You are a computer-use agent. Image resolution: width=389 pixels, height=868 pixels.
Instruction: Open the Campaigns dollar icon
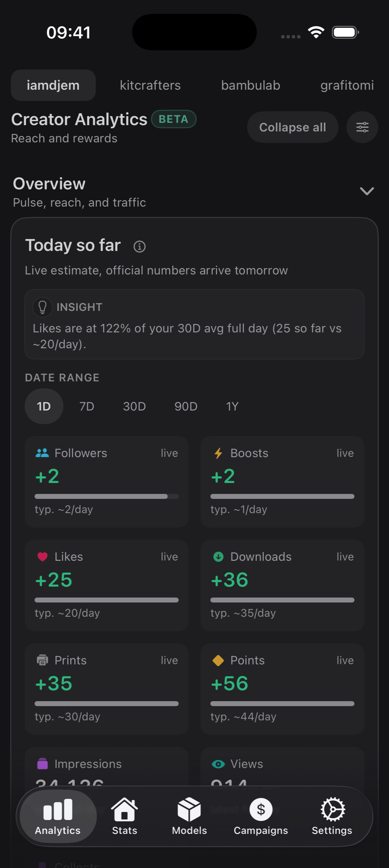[261, 809]
